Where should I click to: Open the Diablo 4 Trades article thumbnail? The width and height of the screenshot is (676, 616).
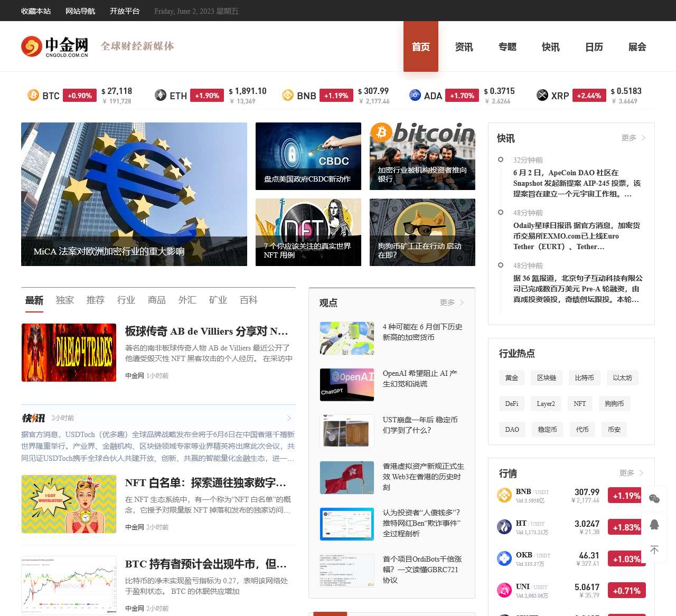[x=69, y=353]
